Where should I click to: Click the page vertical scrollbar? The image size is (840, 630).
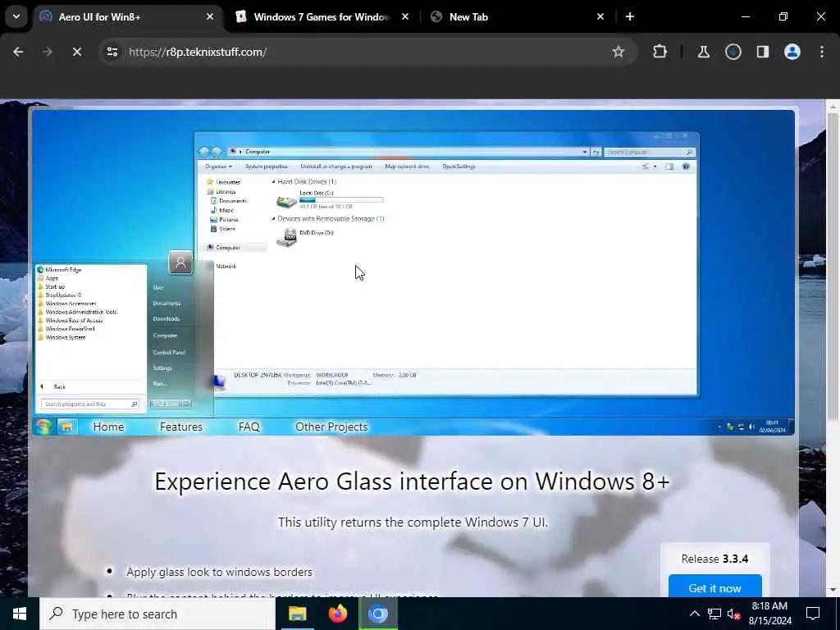click(x=833, y=268)
